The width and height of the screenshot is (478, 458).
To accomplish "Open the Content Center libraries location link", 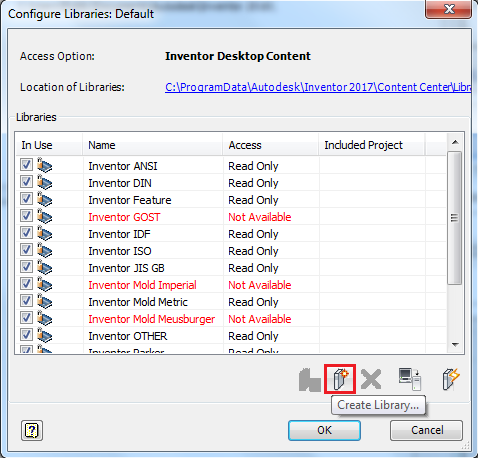I will click(x=318, y=87).
